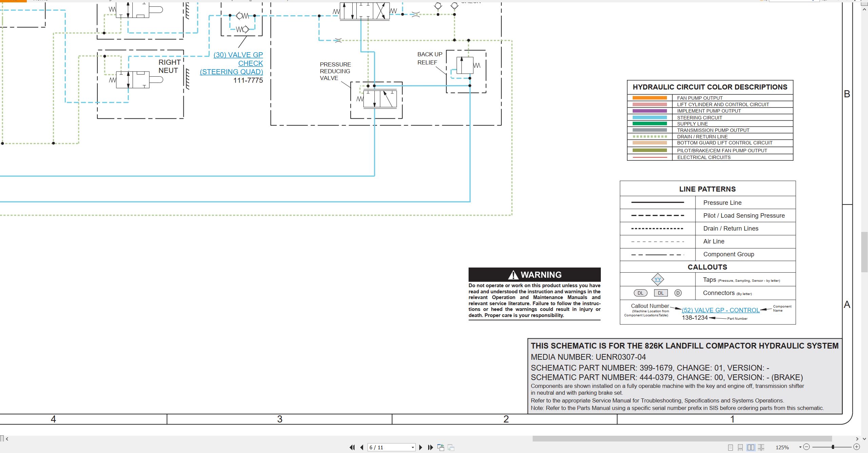This screenshot has width=868, height=453.
Task: Click the PRESSURE REDUCING VALVE label
Action: (x=335, y=71)
